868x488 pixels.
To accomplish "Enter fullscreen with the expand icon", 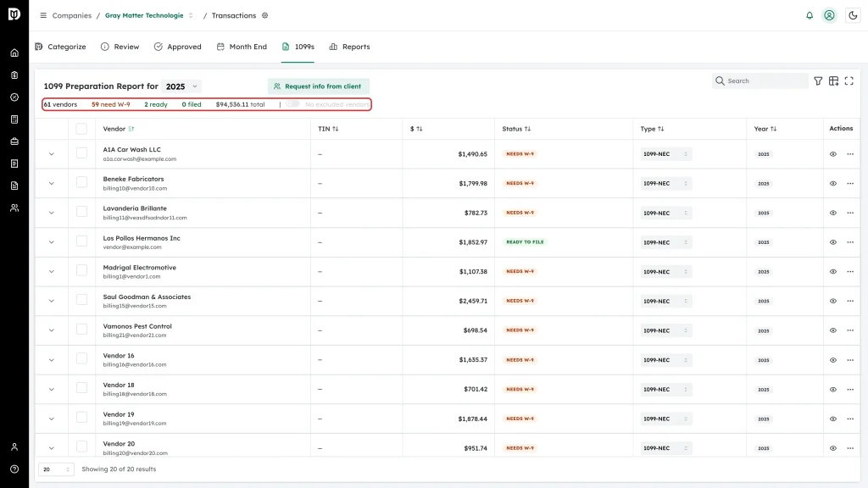I will pos(849,80).
